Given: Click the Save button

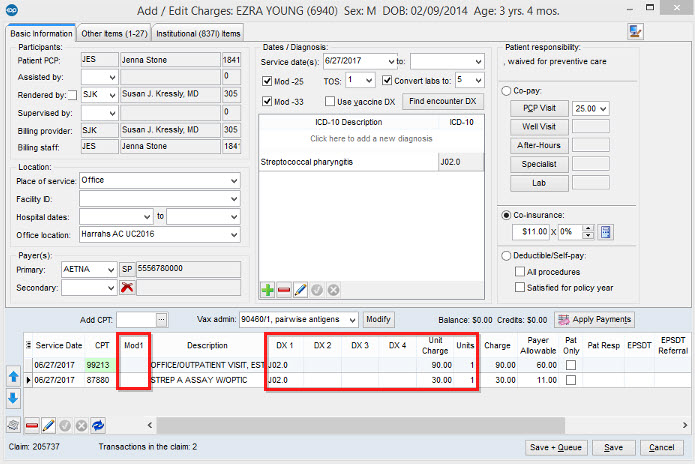Looking at the screenshot, I should tap(613, 448).
